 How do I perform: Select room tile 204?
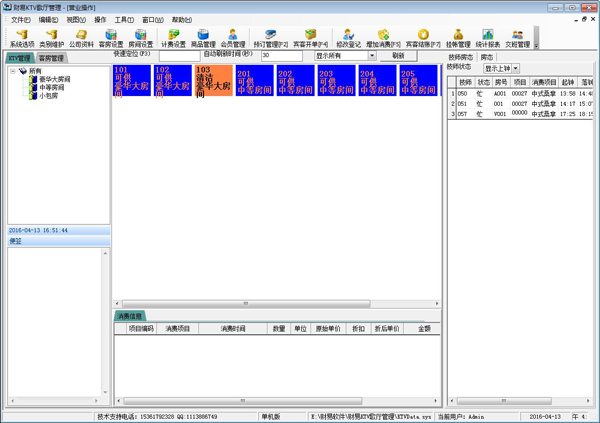tap(378, 80)
